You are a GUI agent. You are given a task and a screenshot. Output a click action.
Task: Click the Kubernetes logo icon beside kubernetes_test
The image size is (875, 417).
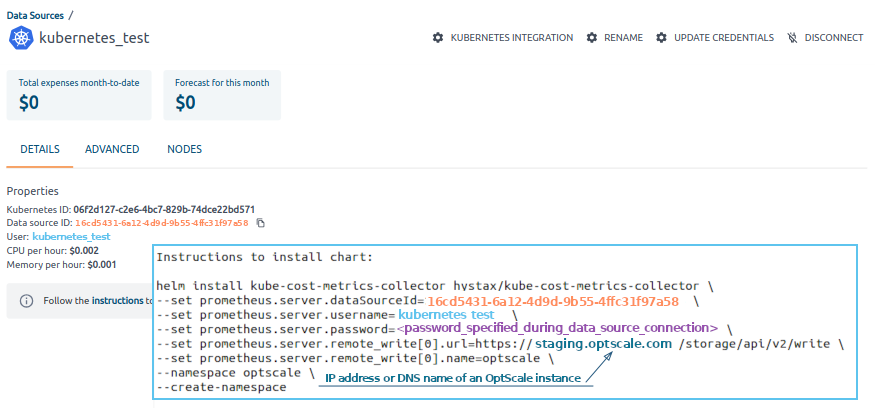point(21,38)
